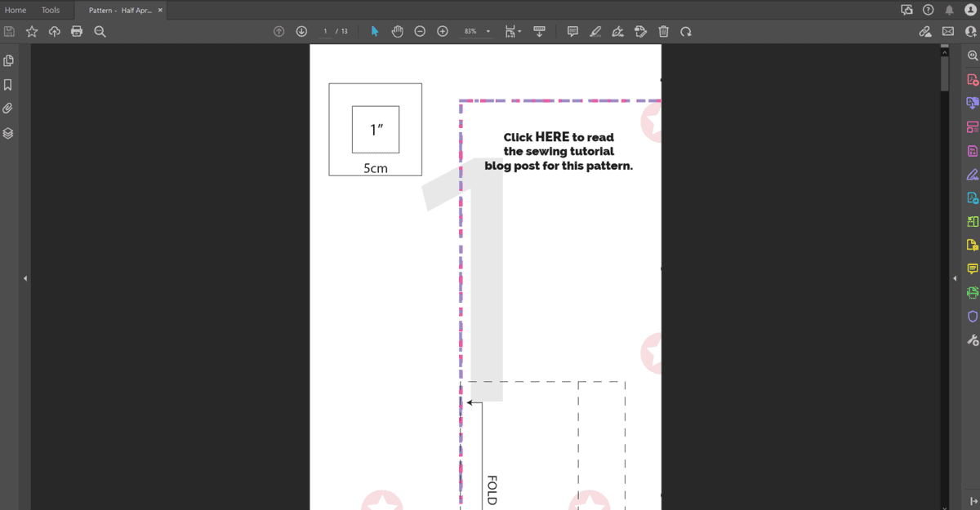Rotate the current page
The image size is (980, 510).
[x=686, y=31]
